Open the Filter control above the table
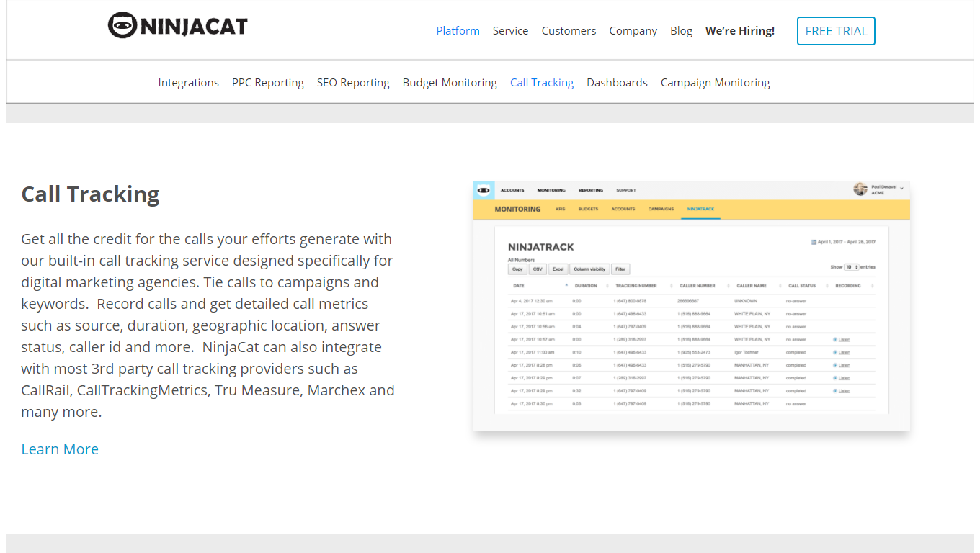Image resolution: width=980 pixels, height=553 pixels. pos(621,268)
